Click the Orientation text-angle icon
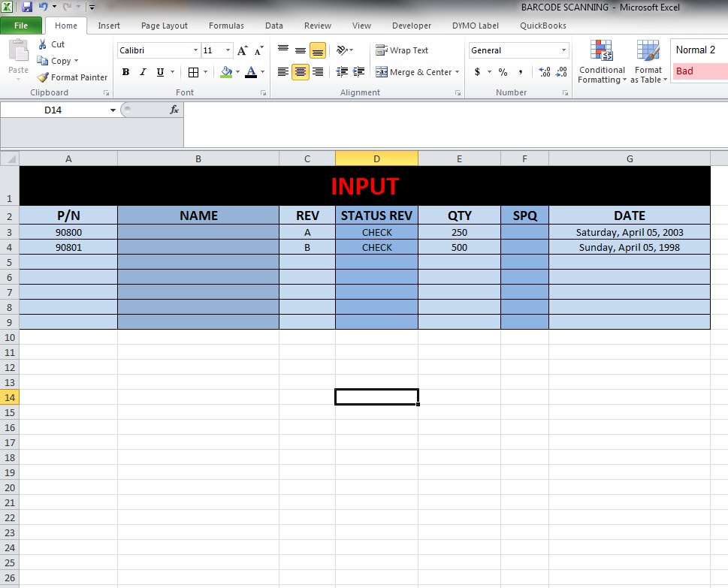 tap(342, 50)
